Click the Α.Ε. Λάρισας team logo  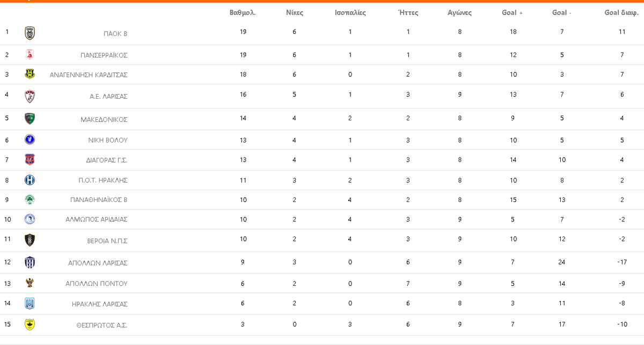point(30,96)
